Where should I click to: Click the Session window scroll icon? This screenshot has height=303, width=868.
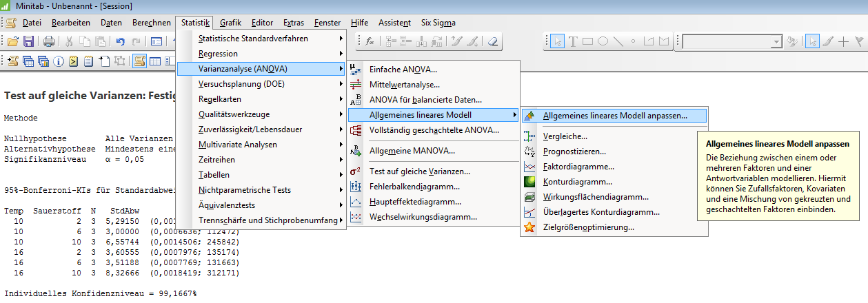click(x=13, y=61)
